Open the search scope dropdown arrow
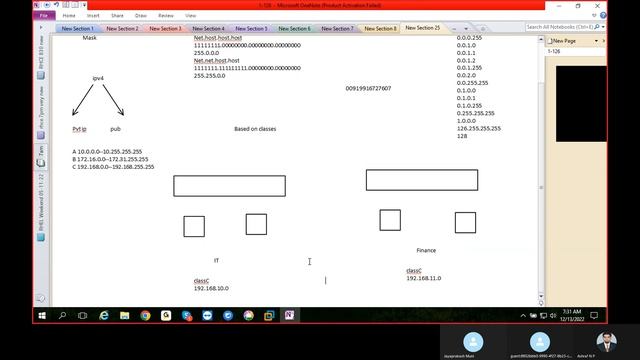The height and width of the screenshot is (360, 640). point(603,27)
